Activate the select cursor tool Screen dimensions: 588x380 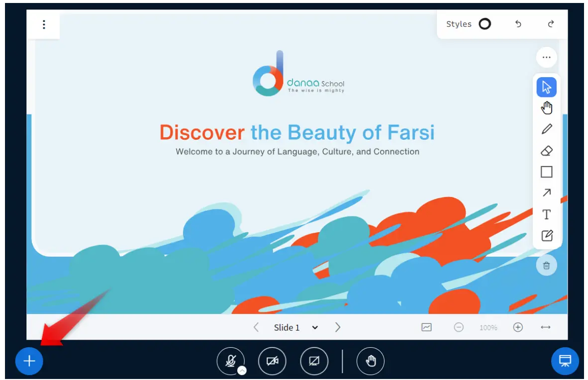(546, 88)
